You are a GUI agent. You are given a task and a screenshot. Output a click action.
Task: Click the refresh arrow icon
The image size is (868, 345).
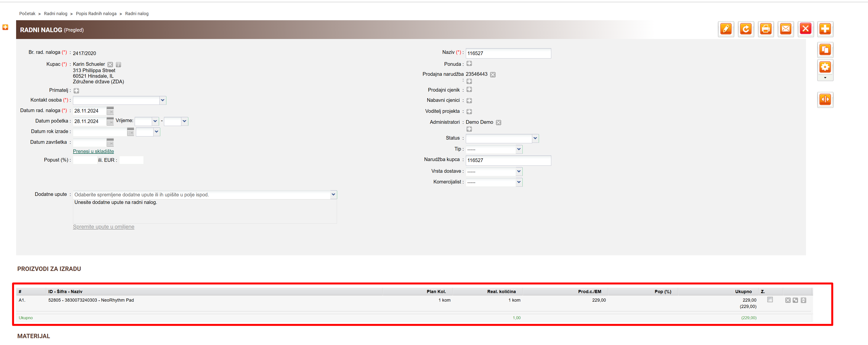pyautogui.click(x=746, y=29)
